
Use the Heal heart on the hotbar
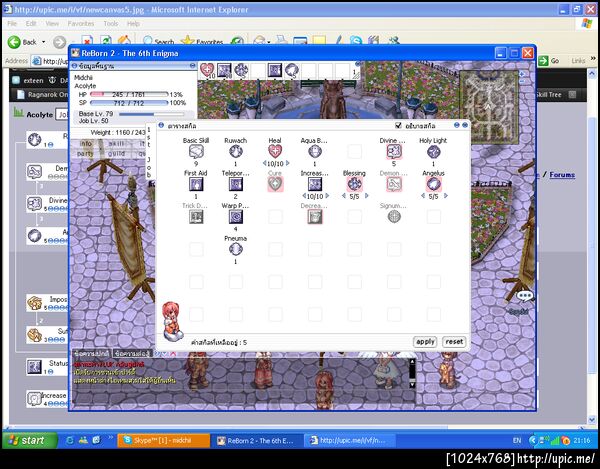[x=207, y=70]
